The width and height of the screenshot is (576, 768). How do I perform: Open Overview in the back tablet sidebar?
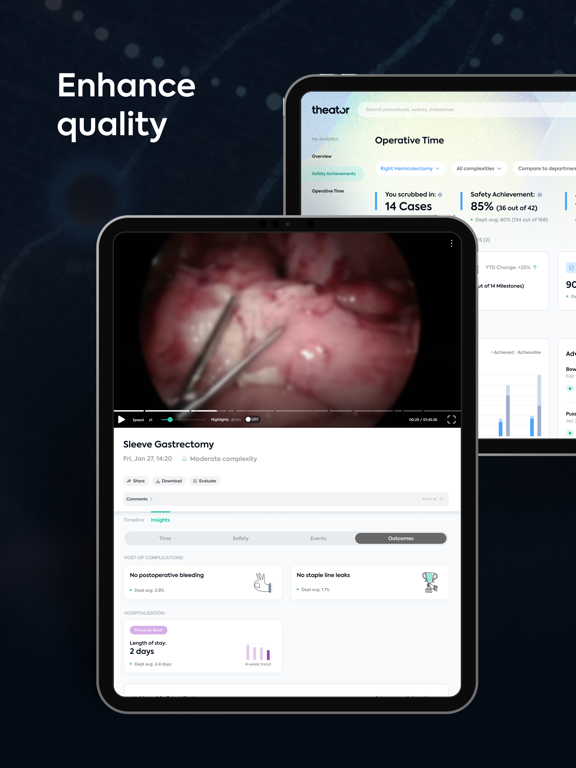[x=322, y=156]
